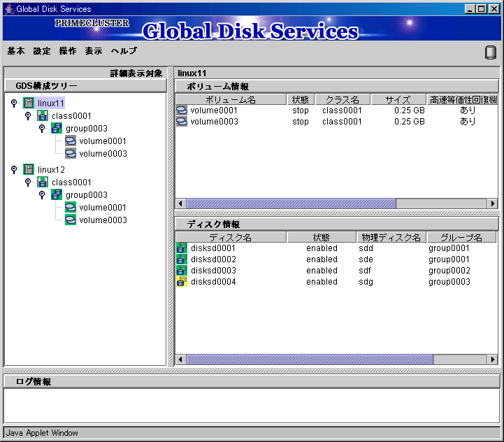Click the ログ情報 panel header
Viewport: 504px width, 442px height.
tap(252, 382)
